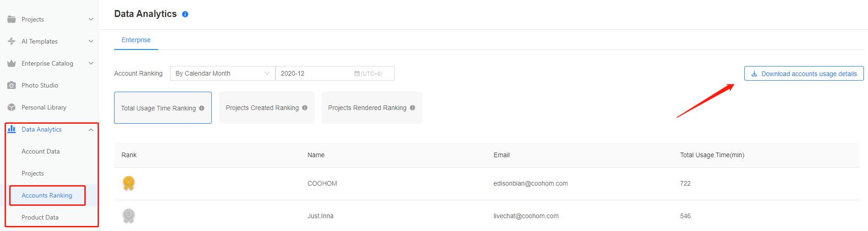Open Account Data in sidebar
Screen dimensions: 868x231
41,151
